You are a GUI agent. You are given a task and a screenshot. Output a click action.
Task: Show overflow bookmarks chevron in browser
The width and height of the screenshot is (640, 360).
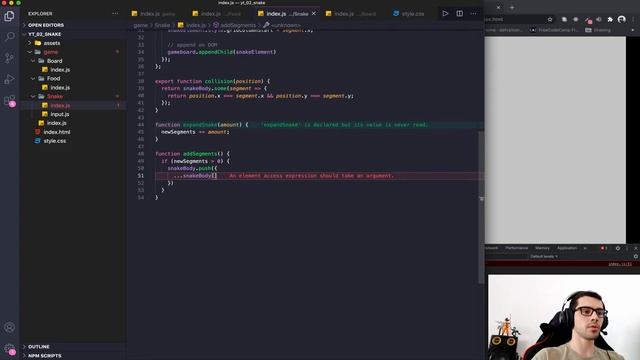[x=633, y=30]
